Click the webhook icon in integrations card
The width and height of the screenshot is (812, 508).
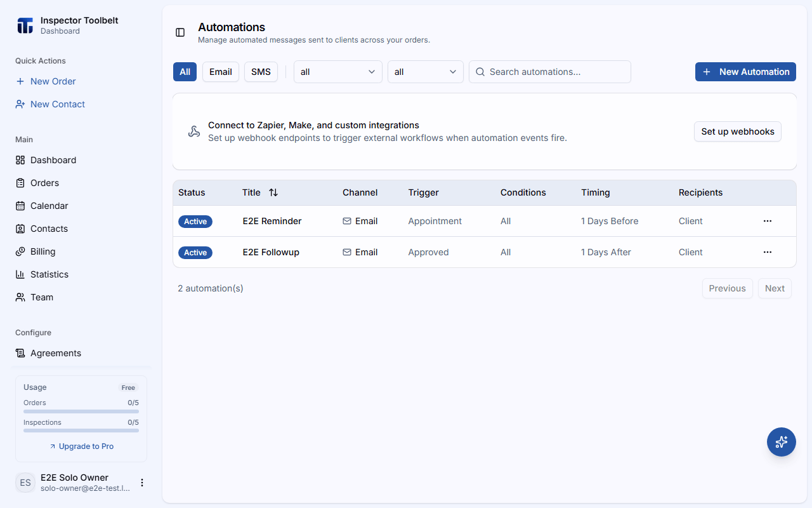(x=194, y=131)
